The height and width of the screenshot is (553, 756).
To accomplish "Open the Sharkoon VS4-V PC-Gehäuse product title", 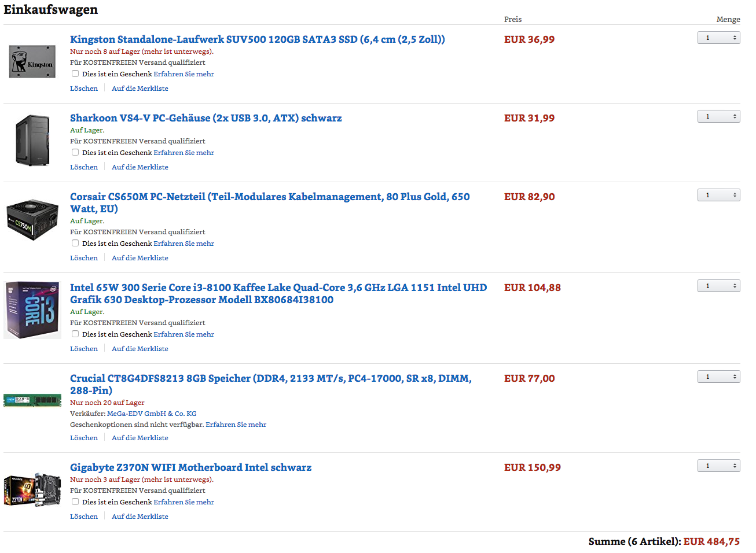I will pos(205,118).
